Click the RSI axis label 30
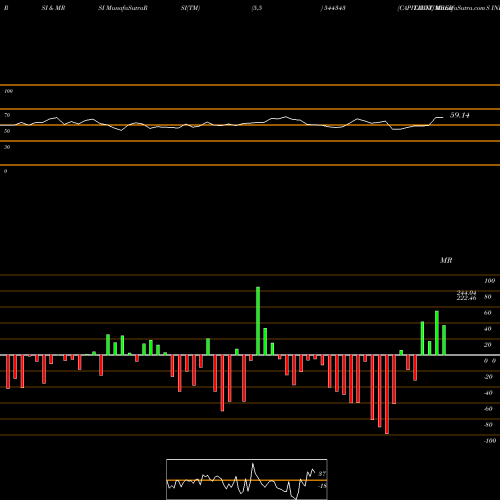The image size is (500, 500). (7, 147)
